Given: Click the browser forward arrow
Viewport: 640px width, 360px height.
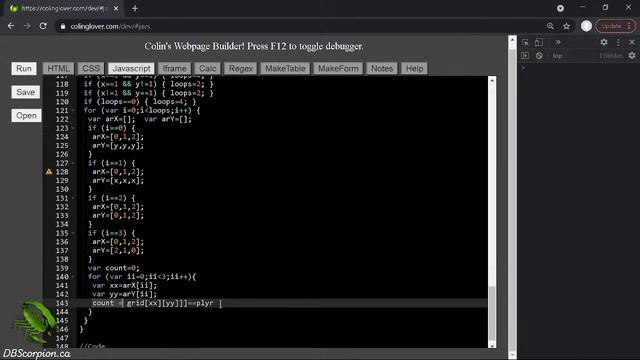Looking at the screenshot, I should tap(27, 26).
